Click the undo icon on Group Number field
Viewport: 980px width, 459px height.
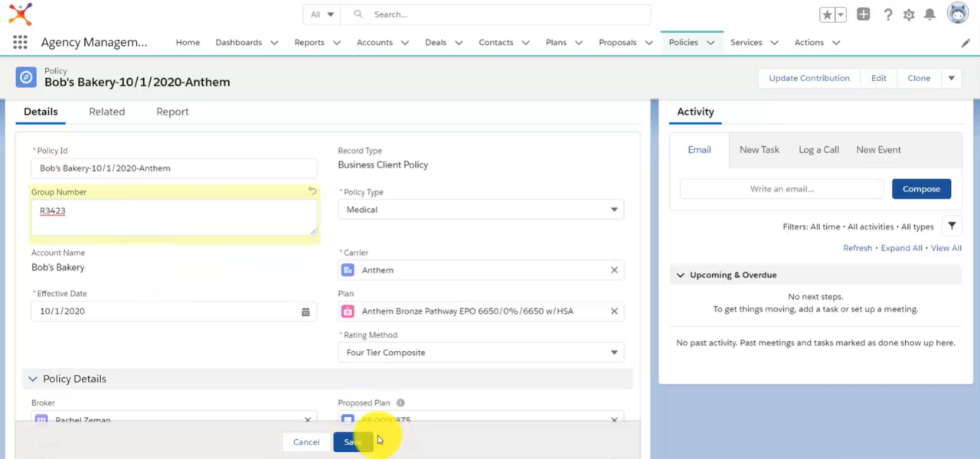point(312,190)
